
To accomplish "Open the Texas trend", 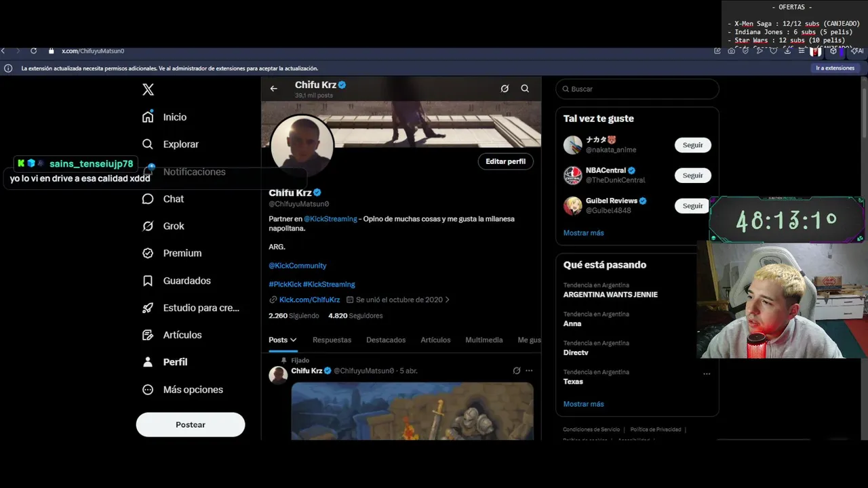I will 573,382.
